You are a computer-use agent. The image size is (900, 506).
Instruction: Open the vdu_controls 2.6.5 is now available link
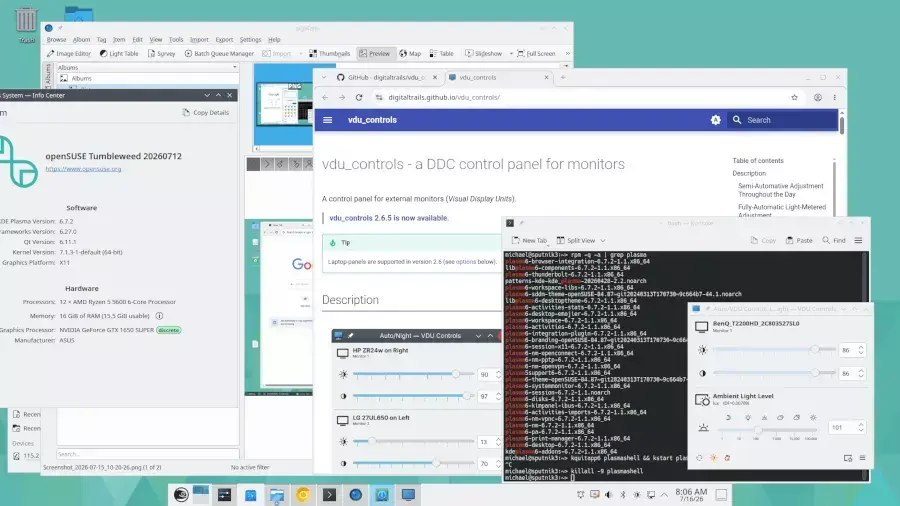(389, 218)
